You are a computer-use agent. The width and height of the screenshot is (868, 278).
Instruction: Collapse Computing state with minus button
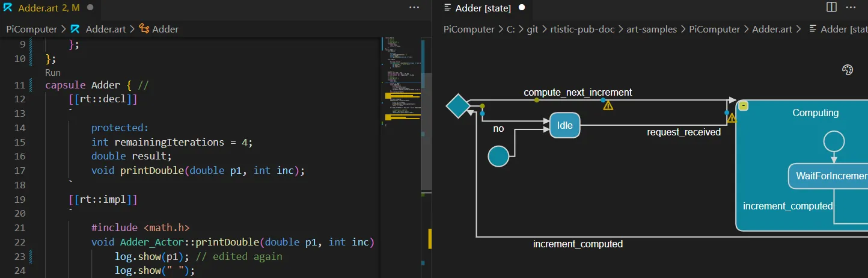(x=744, y=106)
